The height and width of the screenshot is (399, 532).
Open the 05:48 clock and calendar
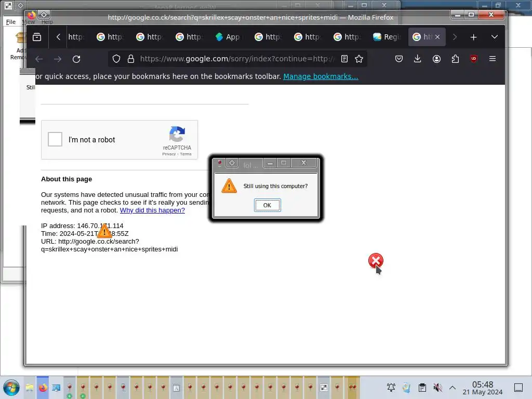click(x=483, y=388)
